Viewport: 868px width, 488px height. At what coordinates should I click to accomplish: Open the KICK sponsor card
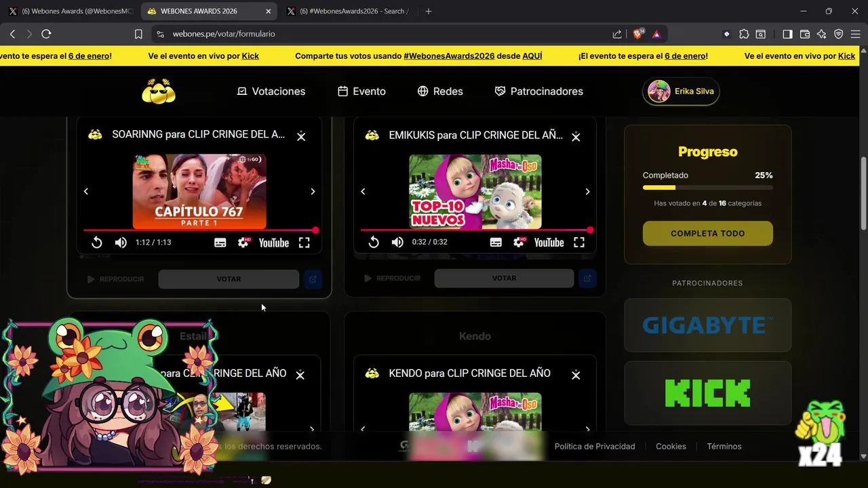708,393
